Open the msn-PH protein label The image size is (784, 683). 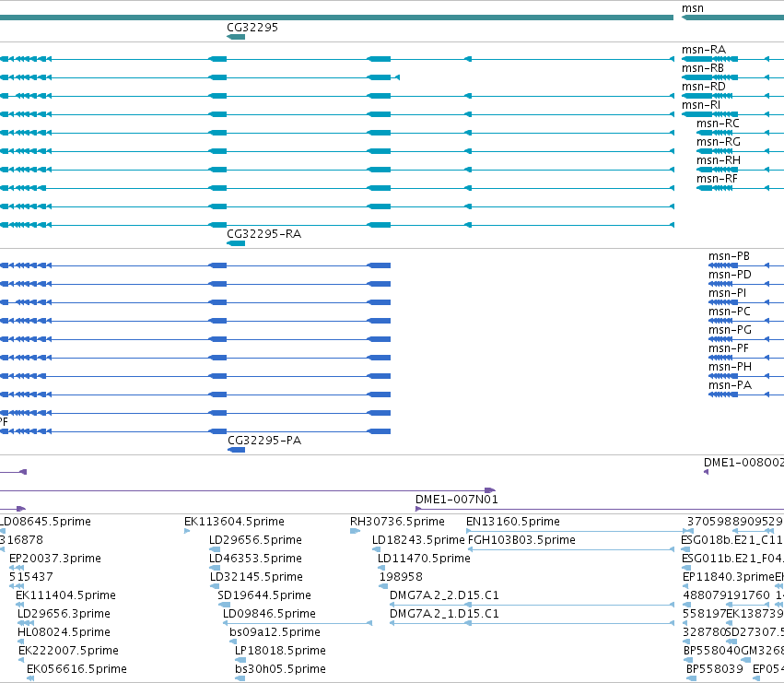tap(730, 367)
